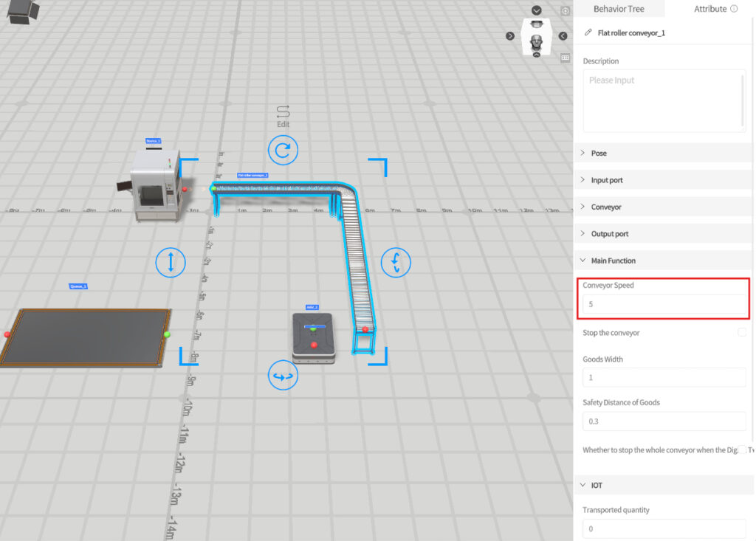Select the Queue platform in the scene
The height and width of the screenshot is (541, 756).
(86, 337)
